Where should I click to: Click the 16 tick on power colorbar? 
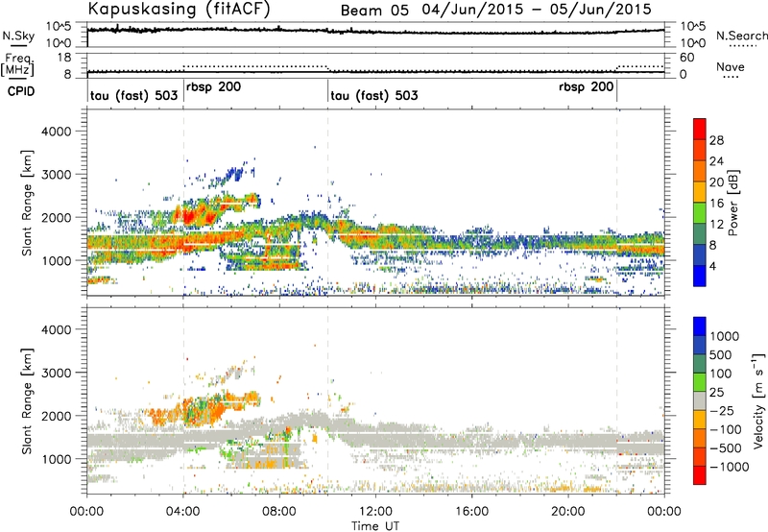pos(716,204)
